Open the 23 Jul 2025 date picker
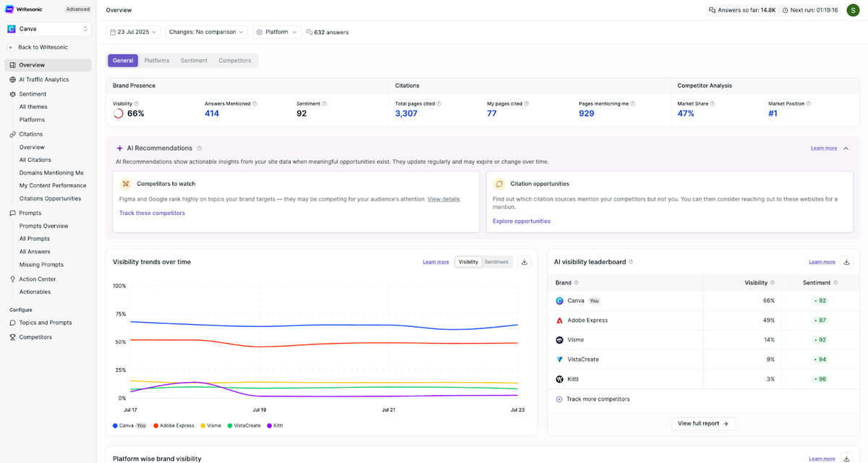Image resolution: width=868 pixels, height=463 pixels. point(134,32)
